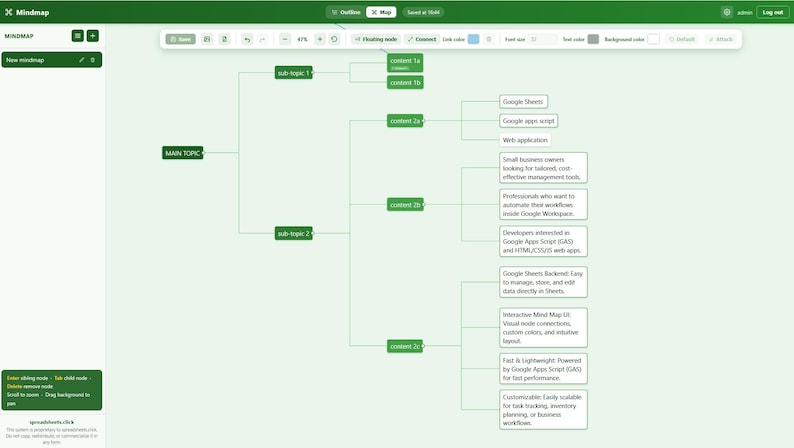Select the Google Sheets node

[x=523, y=102]
